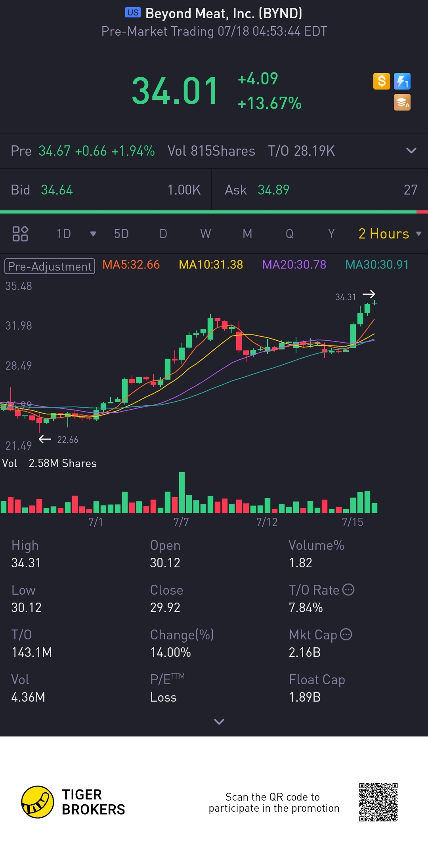Tap the promotion QR code
428x868 pixels.
point(378,802)
